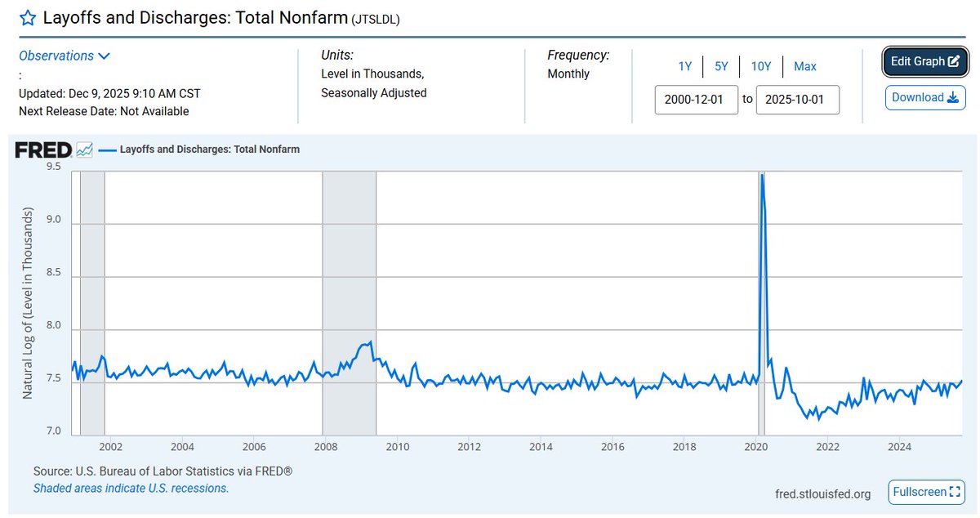
Task: Click the Updated: Dec 9, 2025 text
Action: (109, 93)
